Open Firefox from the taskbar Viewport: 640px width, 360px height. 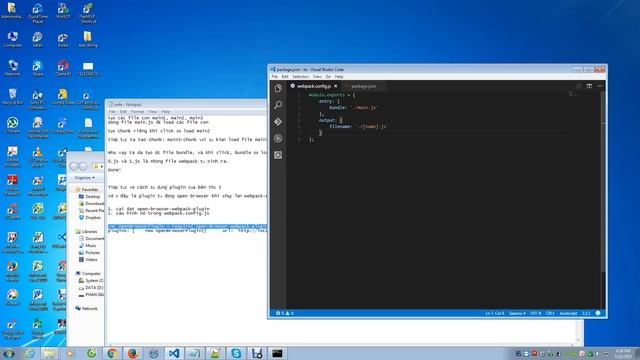pyautogui.click(x=133, y=353)
